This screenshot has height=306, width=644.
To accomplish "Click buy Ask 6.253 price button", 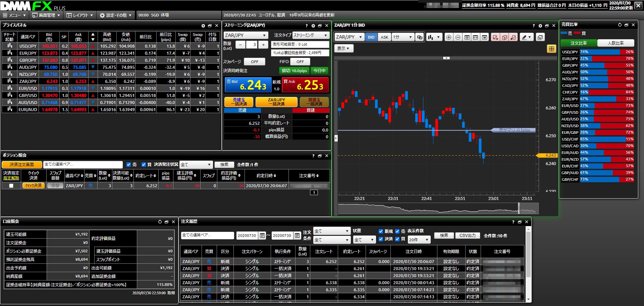I will coord(305,85).
